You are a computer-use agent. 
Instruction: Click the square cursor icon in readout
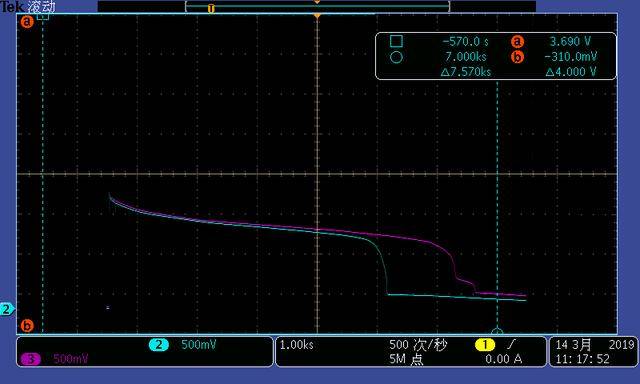396,41
